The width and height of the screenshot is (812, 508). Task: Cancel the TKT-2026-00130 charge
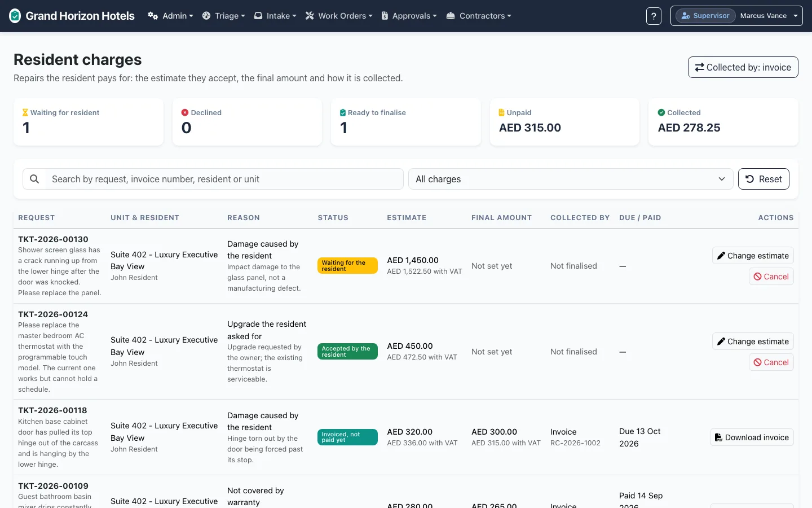tap(771, 277)
